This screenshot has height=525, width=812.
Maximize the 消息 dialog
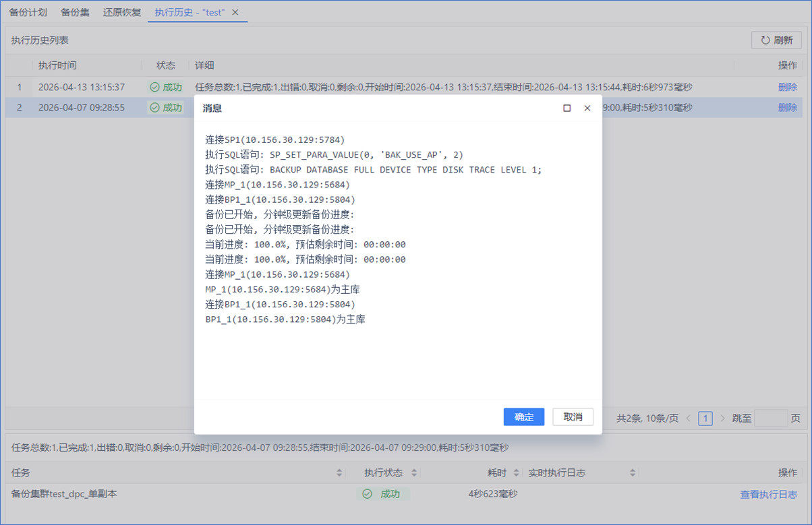point(567,108)
